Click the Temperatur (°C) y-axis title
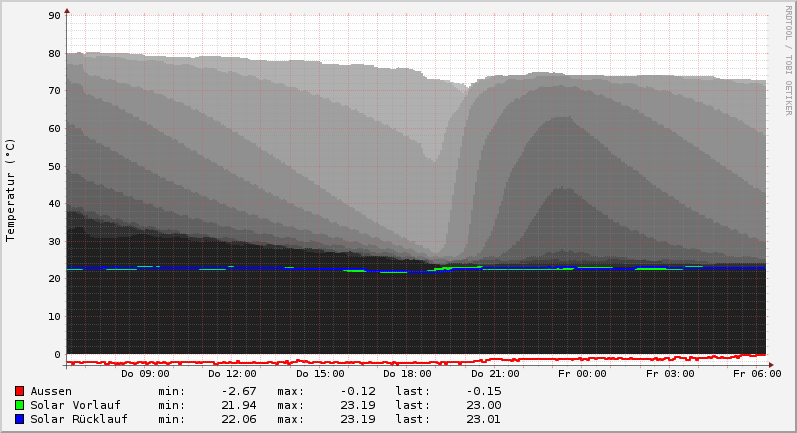797x433 pixels. tap(11, 190)
